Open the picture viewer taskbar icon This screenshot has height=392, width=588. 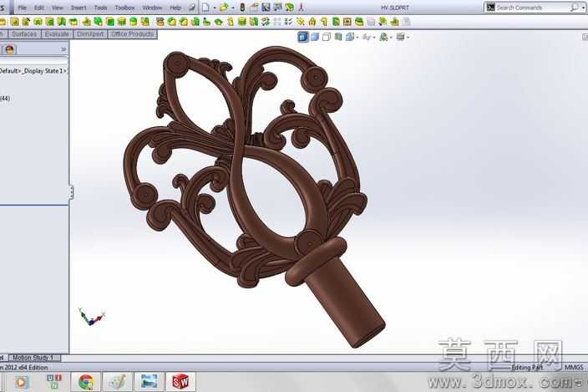tap(149, 382)
